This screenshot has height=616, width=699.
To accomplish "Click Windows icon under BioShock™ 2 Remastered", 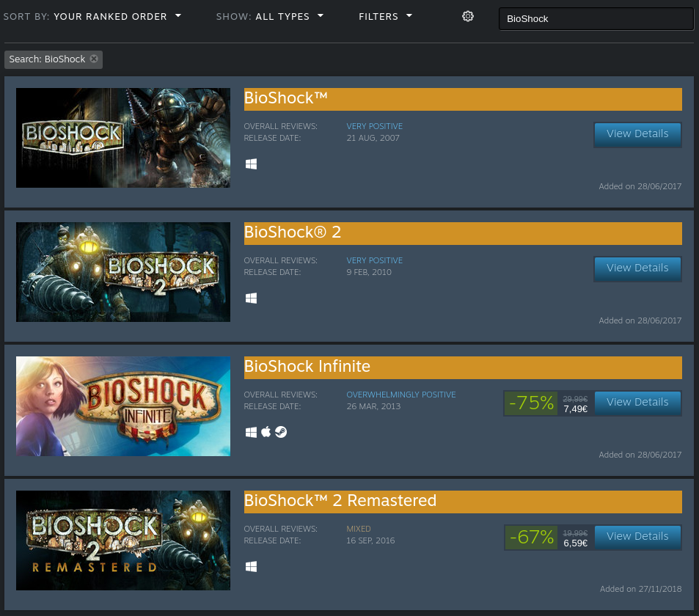I will pyautogui.click(x=251, y=567).
